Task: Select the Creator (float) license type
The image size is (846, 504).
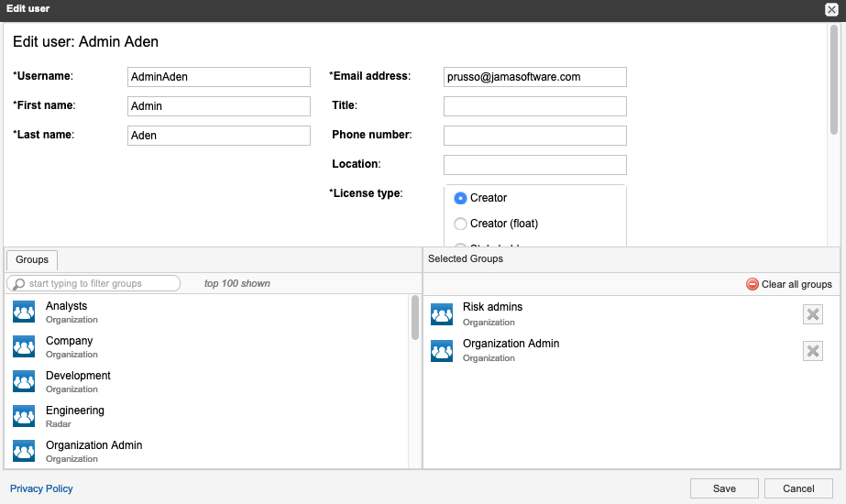Action: point(460,224)
